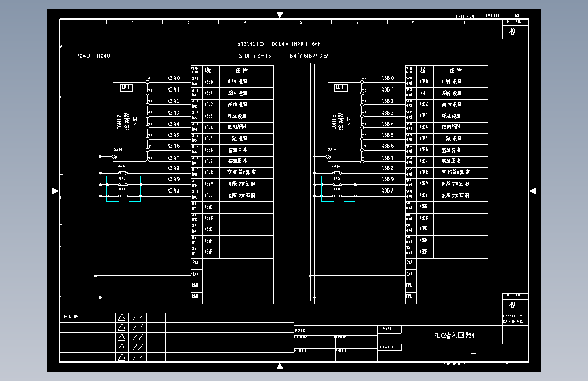Click the DC24V text in the module title
Image resolution: width=588 pixels, height=381 pixels.
tap(279, 44)
